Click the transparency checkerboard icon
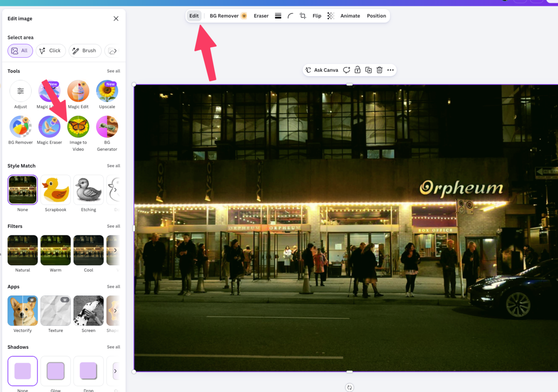This screenshot has width=558, height=392. pos(331,16)
